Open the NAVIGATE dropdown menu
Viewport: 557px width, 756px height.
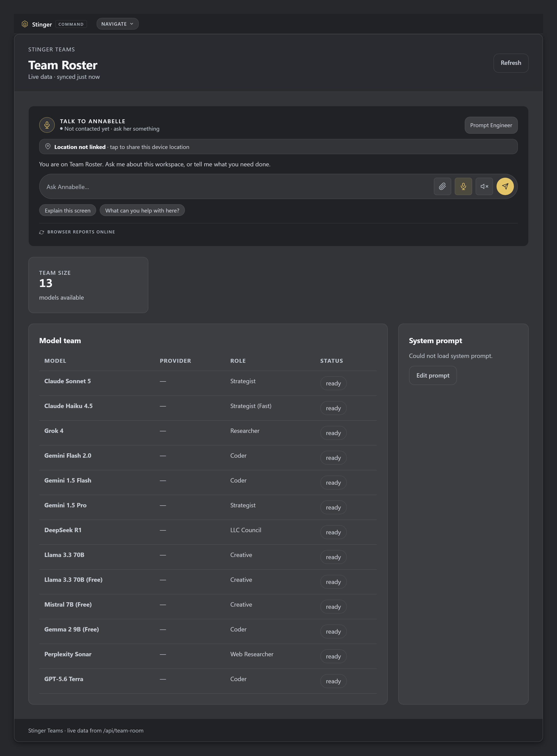117,24
